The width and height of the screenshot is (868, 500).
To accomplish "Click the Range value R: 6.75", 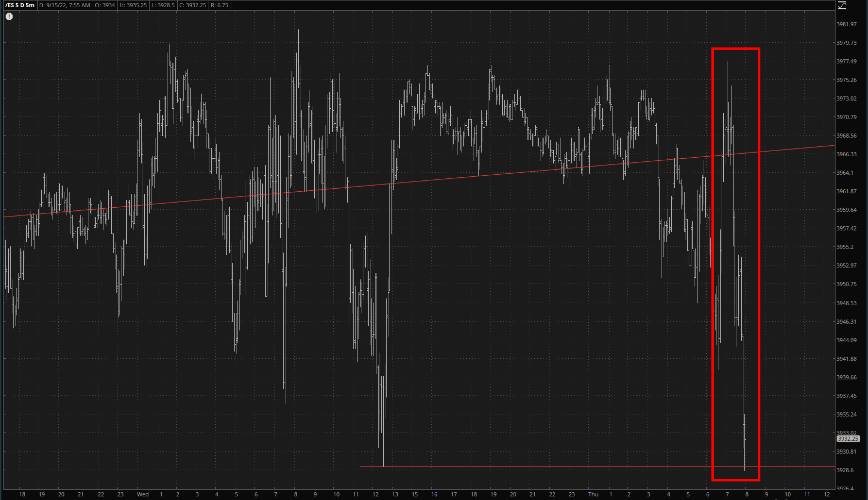I will [219, 5].
